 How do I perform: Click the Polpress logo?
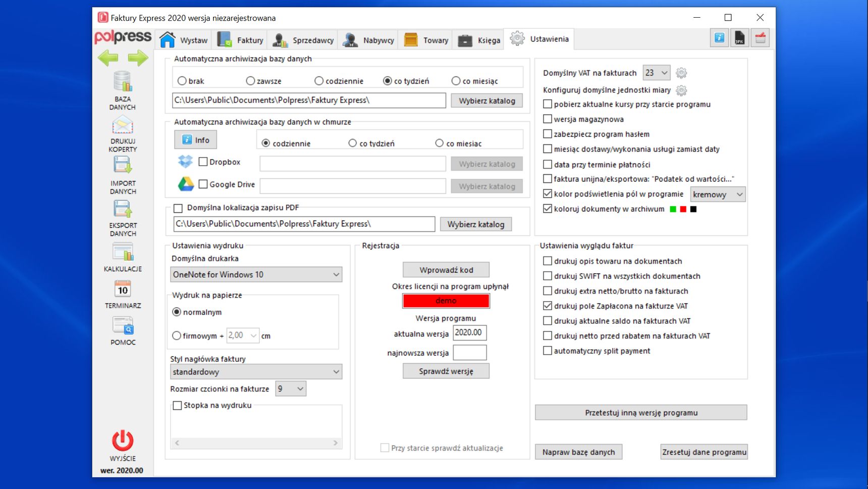coord(123,37)
